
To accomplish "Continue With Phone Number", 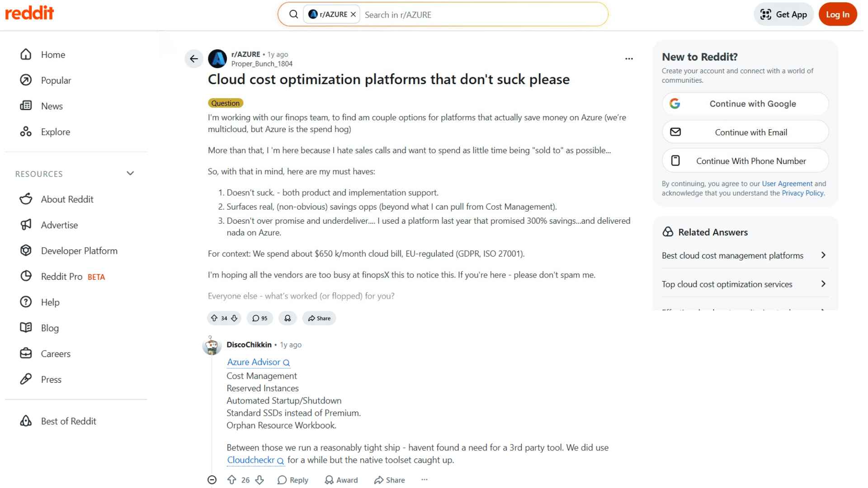I will 745,161.
